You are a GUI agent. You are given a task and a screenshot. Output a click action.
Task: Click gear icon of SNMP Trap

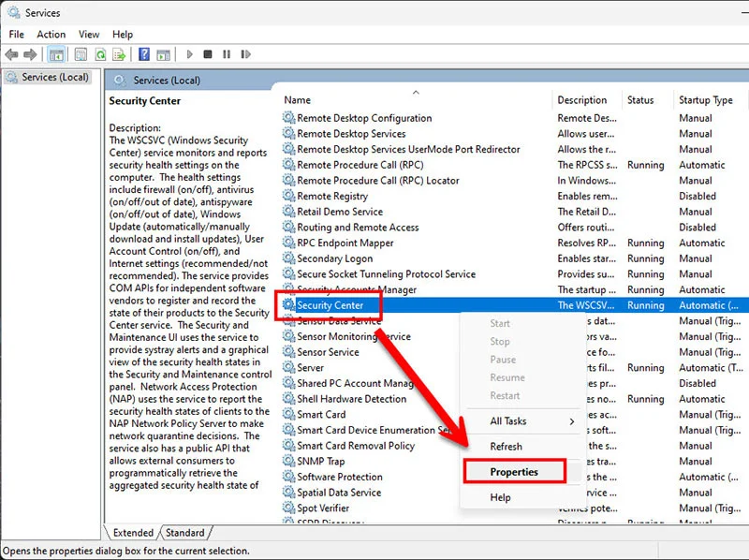(x=288, y=461)
